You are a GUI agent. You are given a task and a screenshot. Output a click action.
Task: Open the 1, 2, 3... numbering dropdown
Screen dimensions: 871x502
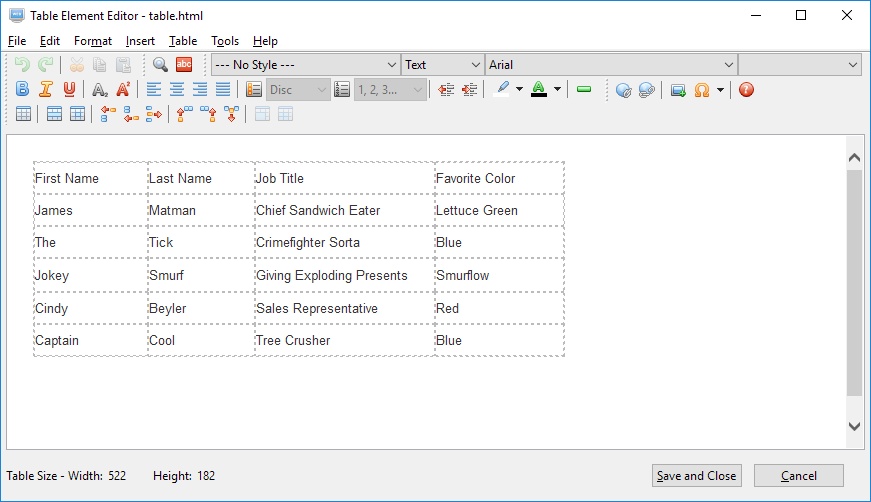(x=391, y=90)
